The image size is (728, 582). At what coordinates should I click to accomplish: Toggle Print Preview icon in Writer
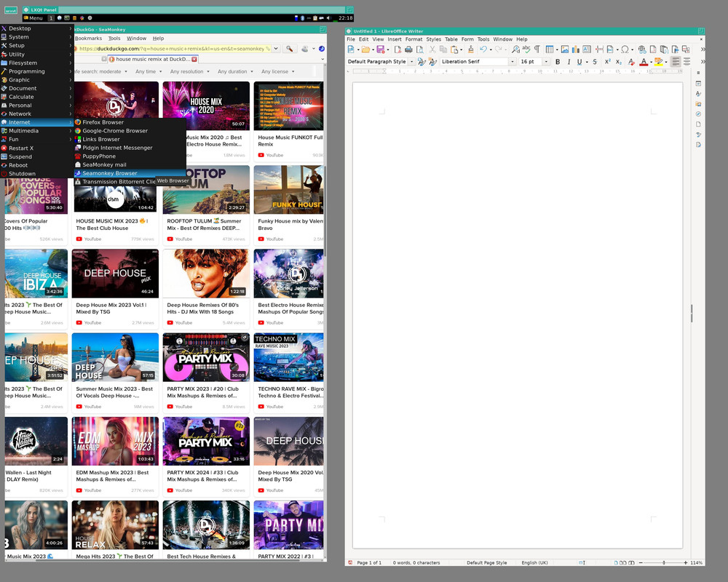(x=420, y=49)
